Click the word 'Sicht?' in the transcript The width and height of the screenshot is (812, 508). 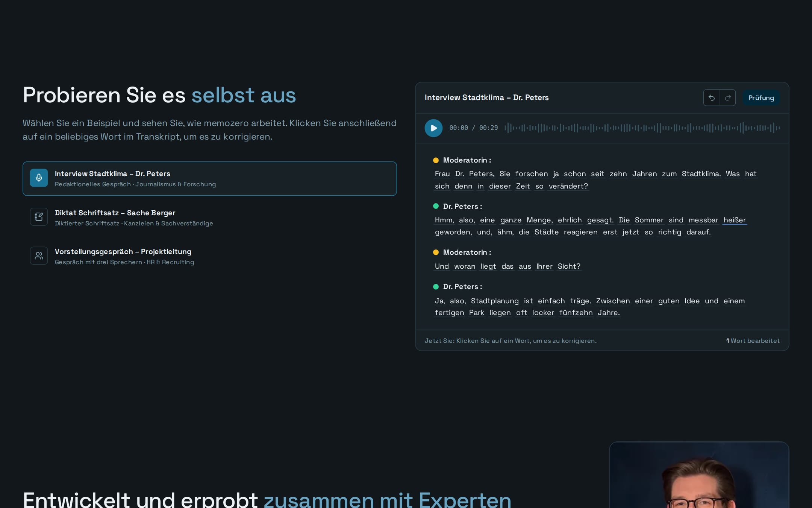(x=569, y=266)
